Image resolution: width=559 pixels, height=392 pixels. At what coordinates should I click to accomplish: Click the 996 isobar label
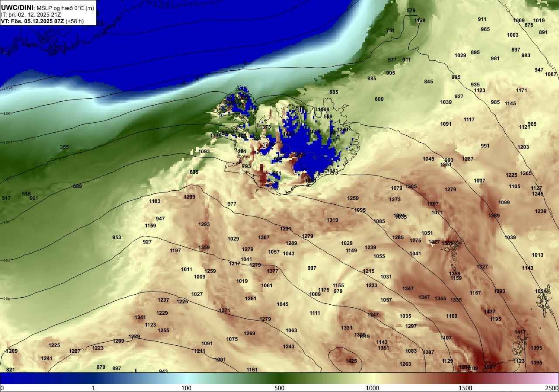pyautogui.click(x=6, y=222)
